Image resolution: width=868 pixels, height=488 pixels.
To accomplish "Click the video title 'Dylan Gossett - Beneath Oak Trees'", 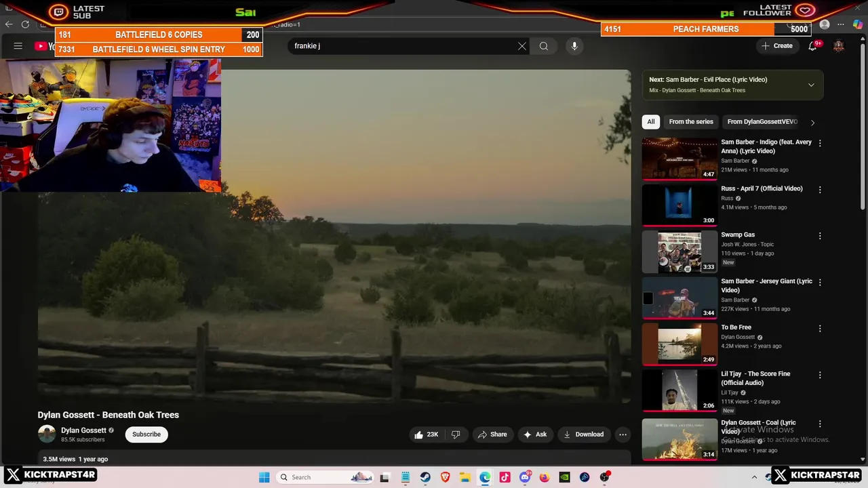I will (108, 415).
